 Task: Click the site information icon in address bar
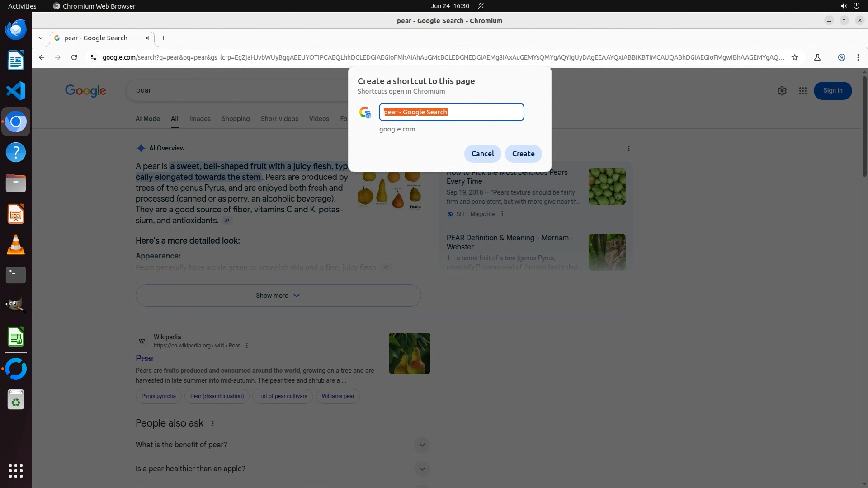(x=94, y=57)
